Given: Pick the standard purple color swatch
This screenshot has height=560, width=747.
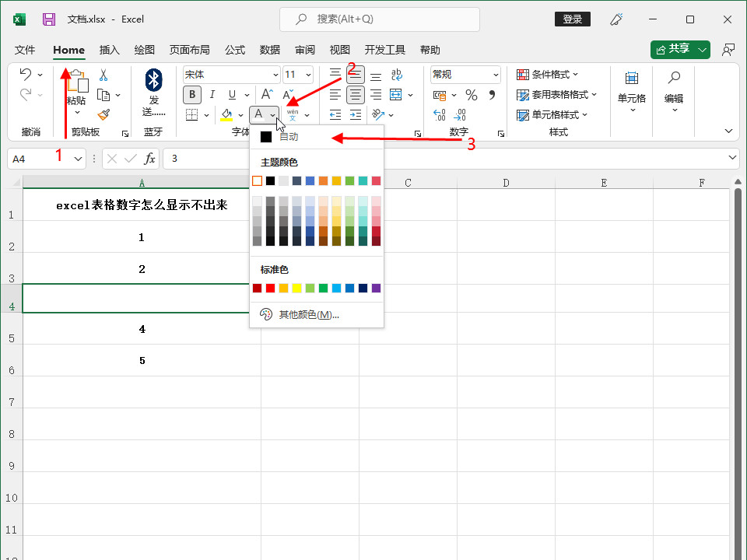Looking at the screenshot, I should [x=376, y=288].
